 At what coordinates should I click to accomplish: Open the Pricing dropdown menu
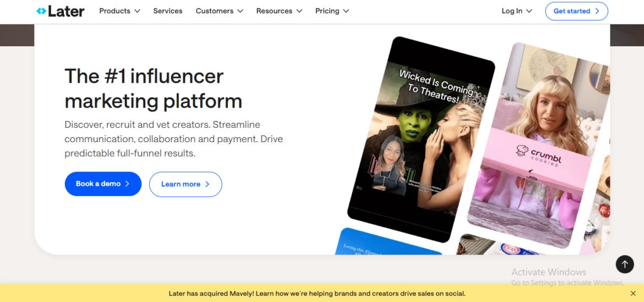(x=332, y=11)
